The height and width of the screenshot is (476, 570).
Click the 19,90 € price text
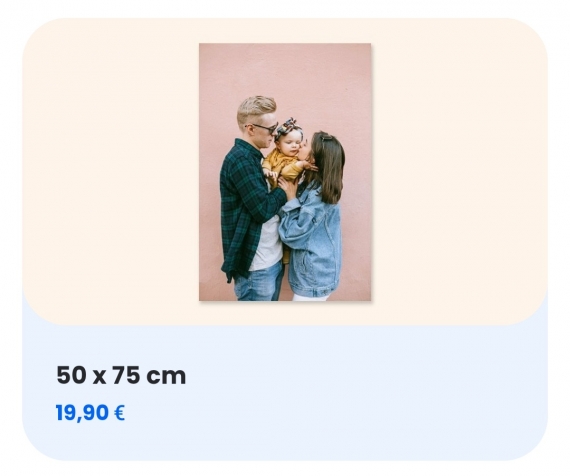pyautogui.click(x=90, y=413)
